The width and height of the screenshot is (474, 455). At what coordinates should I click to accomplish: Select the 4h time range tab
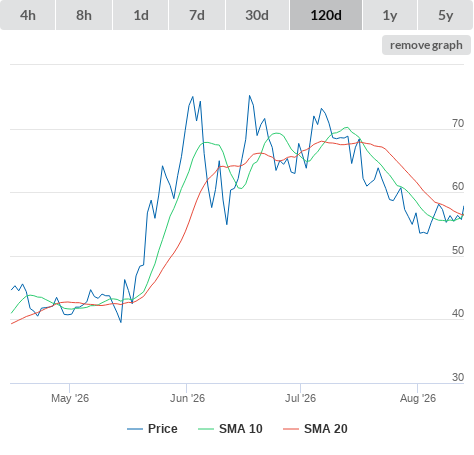tap(28, 15)
